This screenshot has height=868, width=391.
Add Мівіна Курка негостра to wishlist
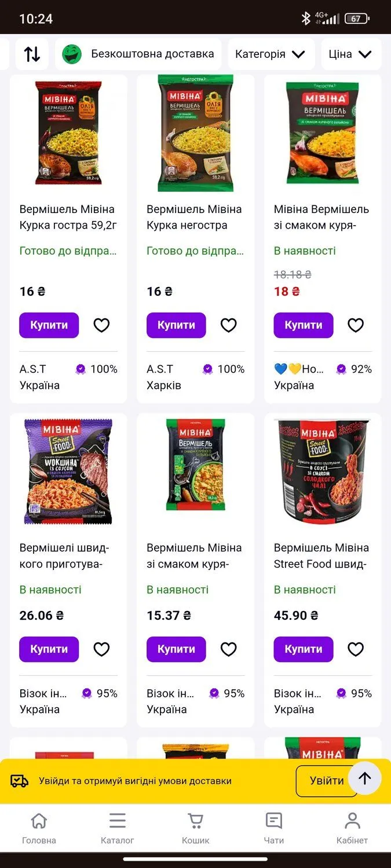point(229,325)
